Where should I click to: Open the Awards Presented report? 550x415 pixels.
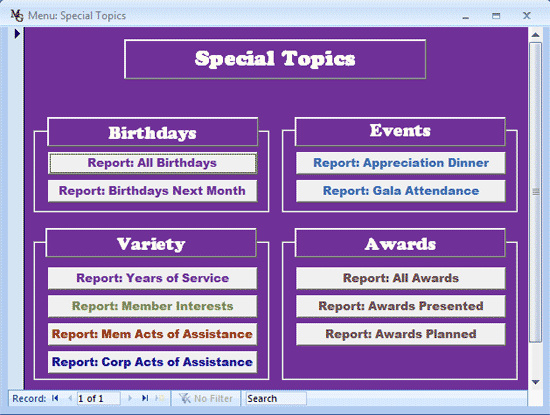tap(401, 306)
